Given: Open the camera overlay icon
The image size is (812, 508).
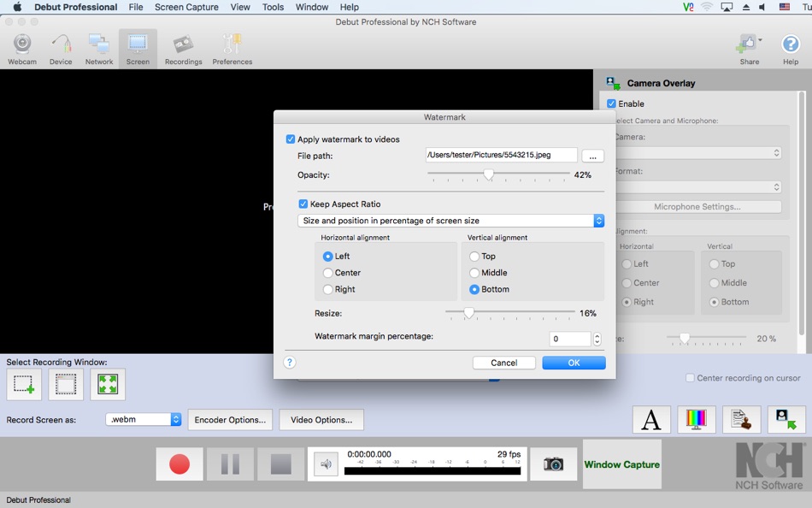Looking at the screenshot, I should 786,419.
